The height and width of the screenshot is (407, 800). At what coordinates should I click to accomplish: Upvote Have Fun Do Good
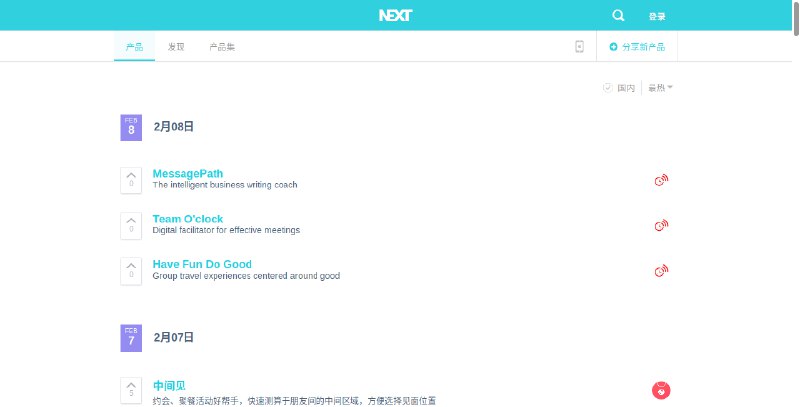point(131,270)
